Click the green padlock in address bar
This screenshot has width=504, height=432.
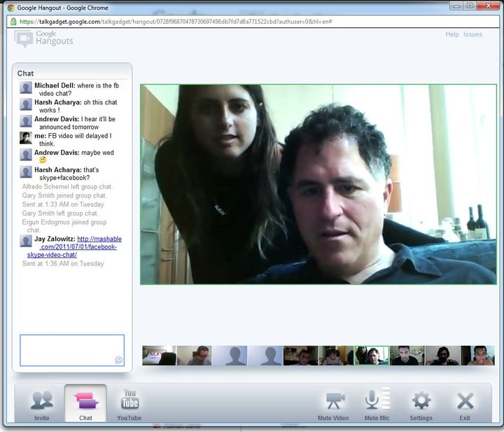click(x=13, y=22)
